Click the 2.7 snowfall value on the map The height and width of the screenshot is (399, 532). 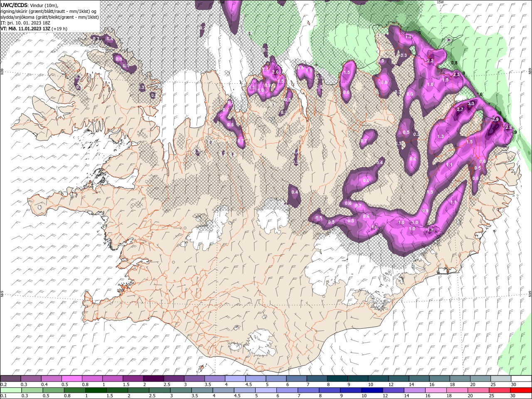(x=460, y=110)
